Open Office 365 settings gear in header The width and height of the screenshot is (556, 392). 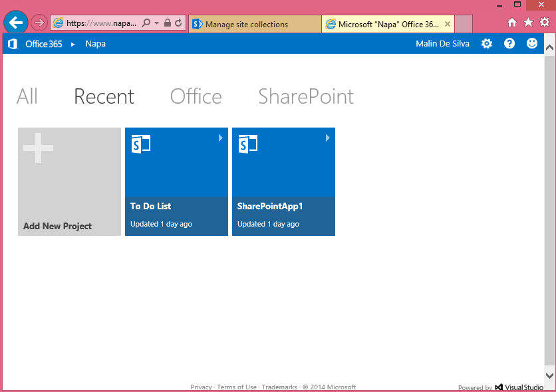click(487, 44)
